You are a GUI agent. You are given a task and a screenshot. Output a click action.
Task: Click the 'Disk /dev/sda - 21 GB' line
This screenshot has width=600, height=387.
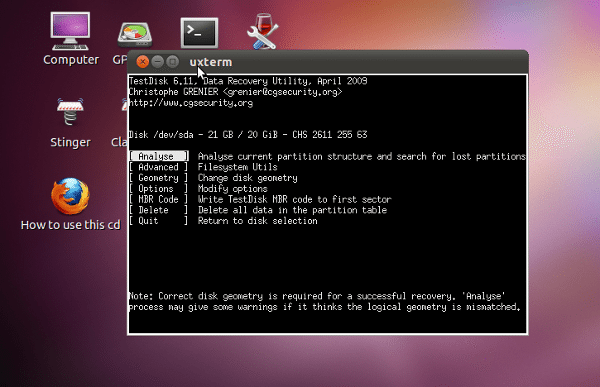point(248,134)
